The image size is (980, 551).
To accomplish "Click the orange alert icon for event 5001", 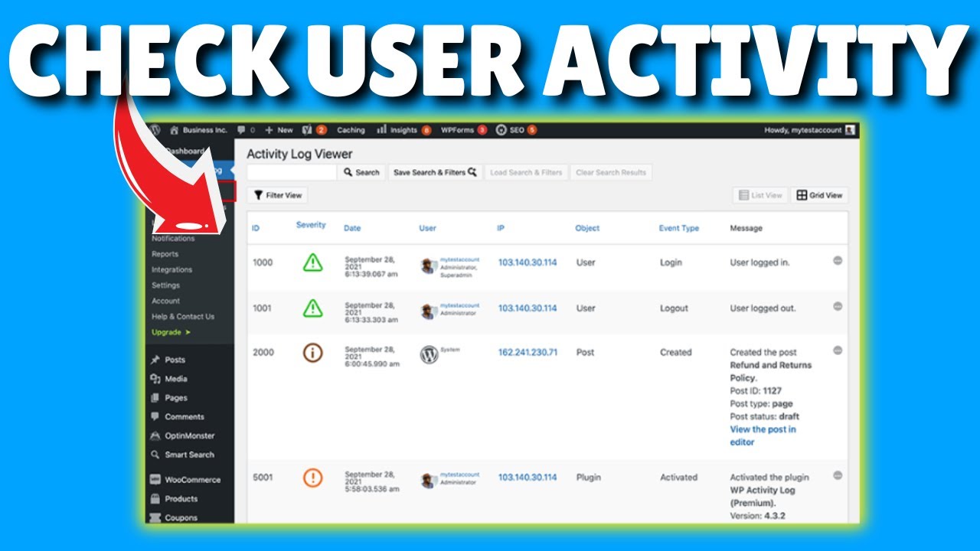I will click(x=312, y=478).
